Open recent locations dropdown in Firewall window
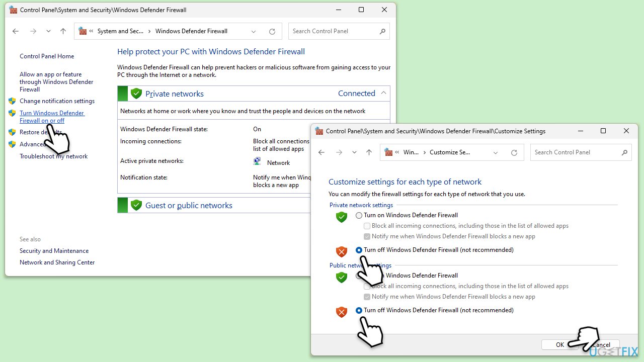The height and width of the screenshot is (362, 644). (x=48, y=31)
